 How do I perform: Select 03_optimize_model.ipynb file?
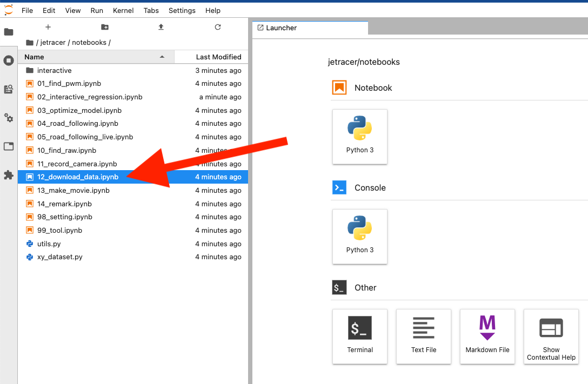tap(133, 111)
